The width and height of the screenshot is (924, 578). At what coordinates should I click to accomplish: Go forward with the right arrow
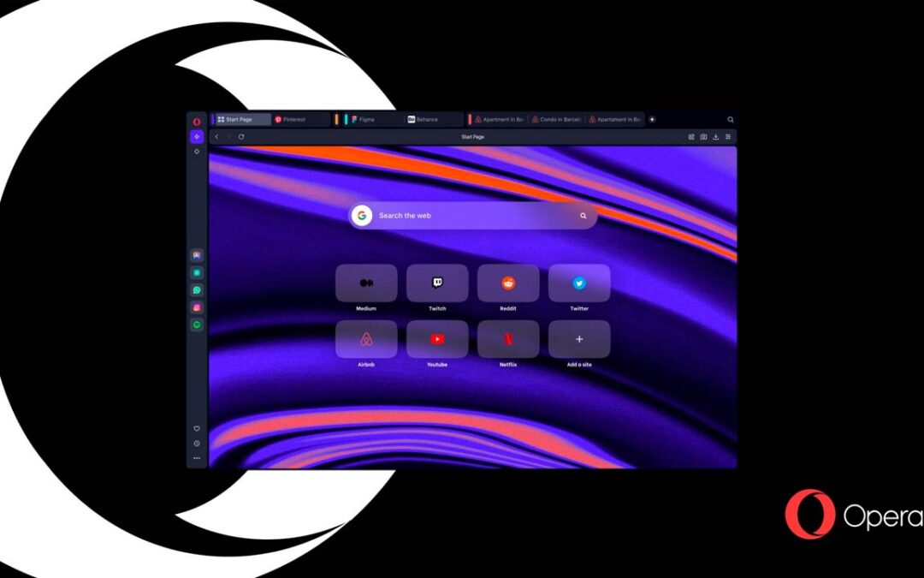(228, 137)
